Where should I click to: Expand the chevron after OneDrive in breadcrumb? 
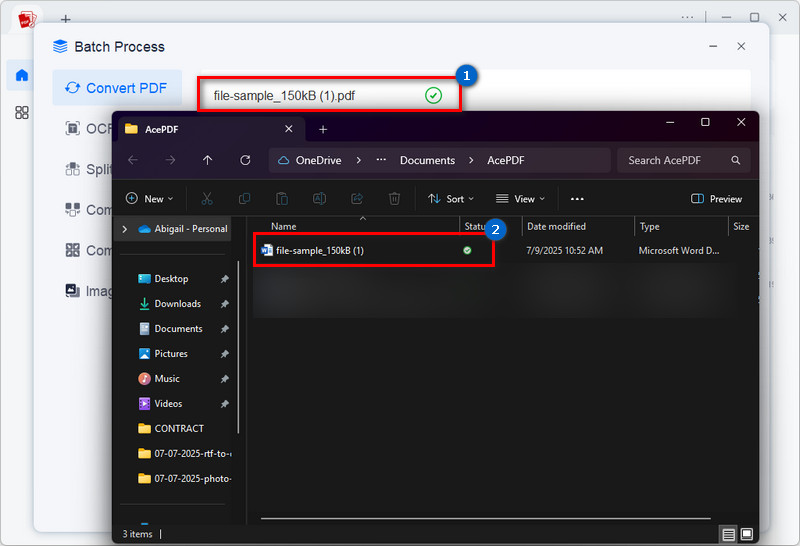[x=359, y=160]
